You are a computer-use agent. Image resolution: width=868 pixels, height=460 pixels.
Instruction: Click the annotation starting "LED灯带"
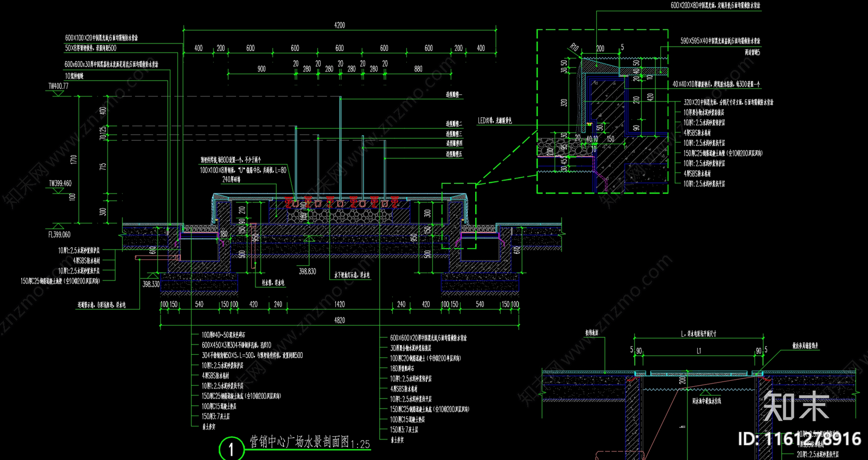point(495,120)
